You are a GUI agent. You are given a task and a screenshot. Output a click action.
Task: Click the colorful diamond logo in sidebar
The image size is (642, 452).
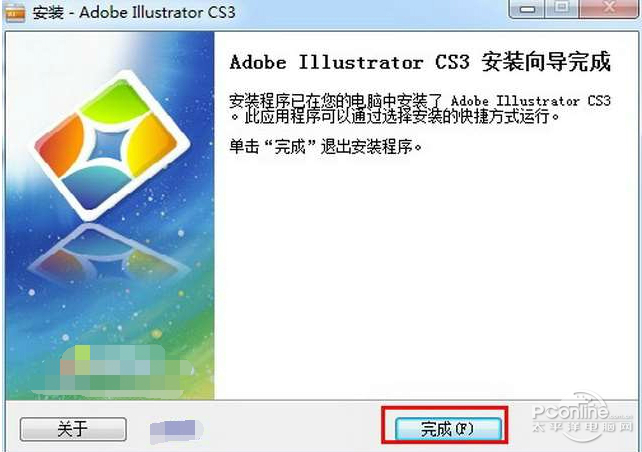coord(111,145)
